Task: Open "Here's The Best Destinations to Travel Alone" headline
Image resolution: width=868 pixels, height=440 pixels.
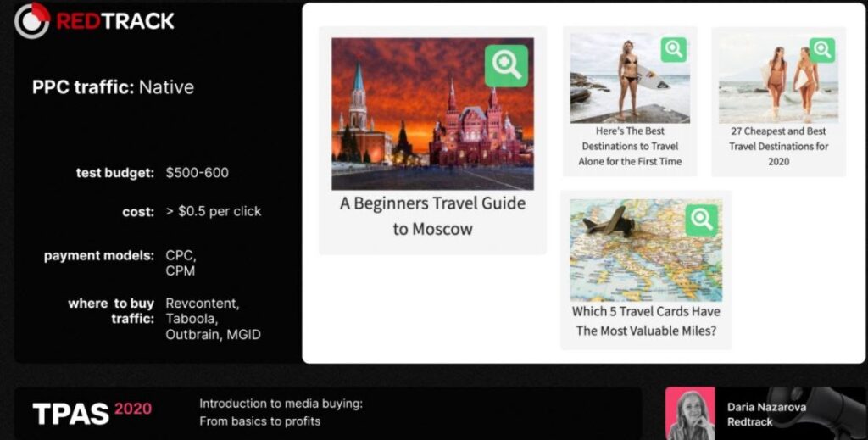Action: coord(630,147)
